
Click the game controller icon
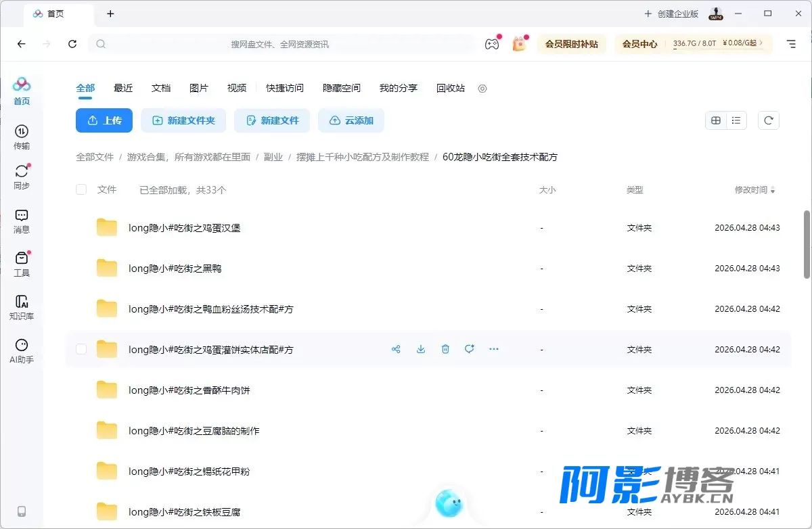(x=492, y=44)
